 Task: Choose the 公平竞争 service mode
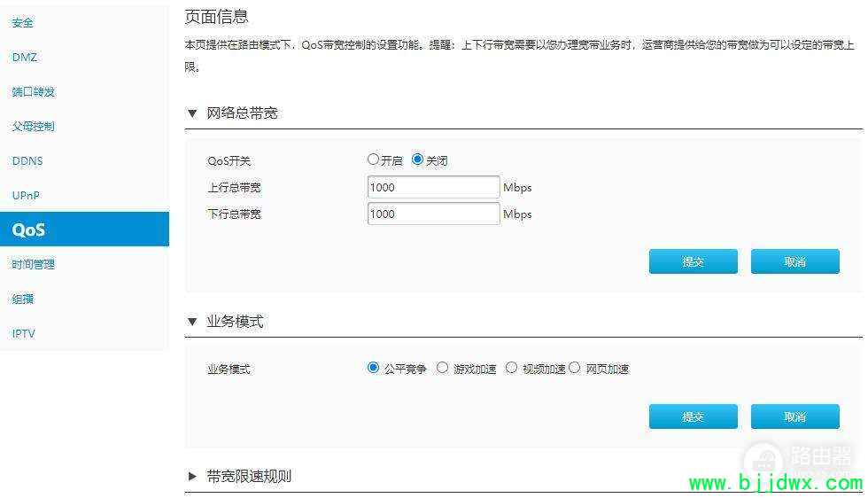373,367
